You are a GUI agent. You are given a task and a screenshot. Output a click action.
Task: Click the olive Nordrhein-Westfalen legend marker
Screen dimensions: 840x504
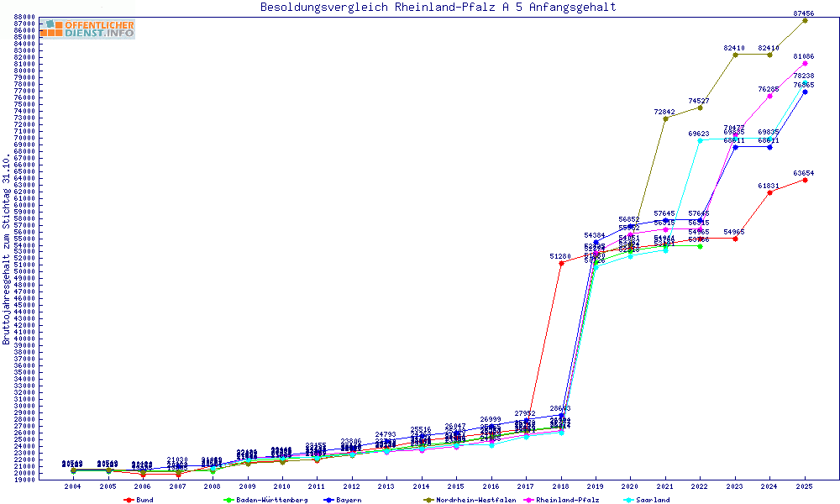[429, 500]
